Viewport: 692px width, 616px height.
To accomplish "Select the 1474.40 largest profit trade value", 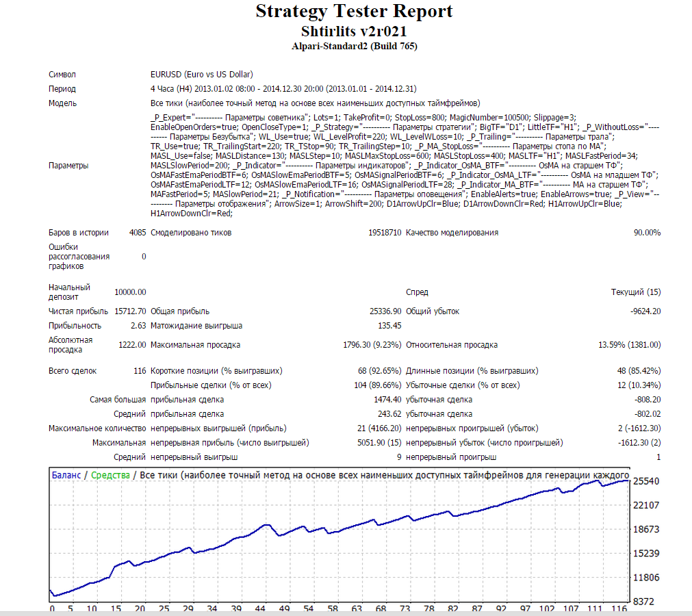I will (x=387, y=399).
